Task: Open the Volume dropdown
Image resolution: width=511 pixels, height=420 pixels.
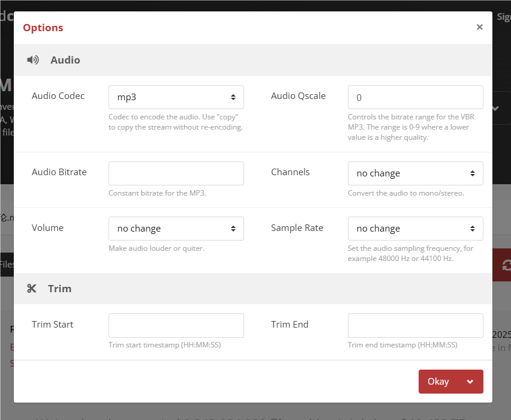Action: pos(176,229)
